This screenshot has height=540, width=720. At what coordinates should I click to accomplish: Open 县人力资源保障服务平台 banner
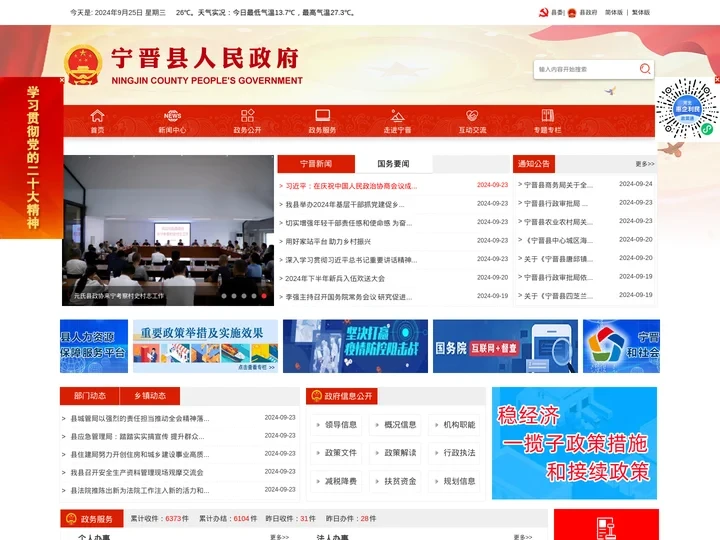(94, 346)
